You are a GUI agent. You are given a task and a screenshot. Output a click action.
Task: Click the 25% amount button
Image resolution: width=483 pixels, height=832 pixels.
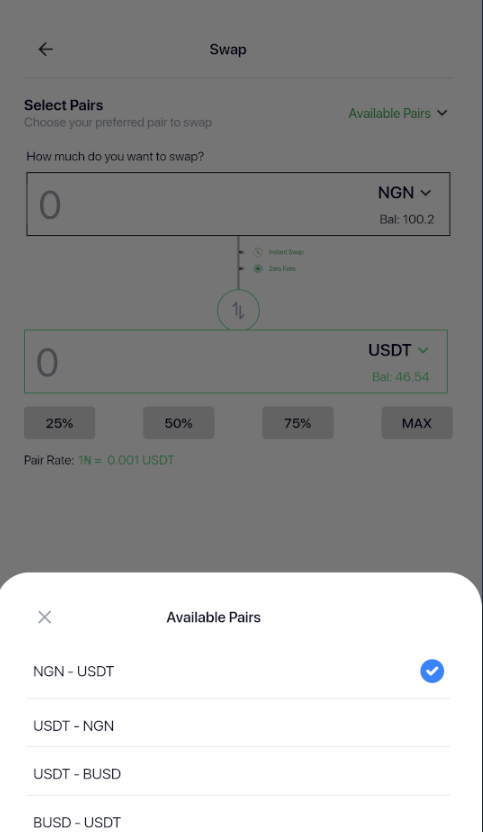pos(59,423)
